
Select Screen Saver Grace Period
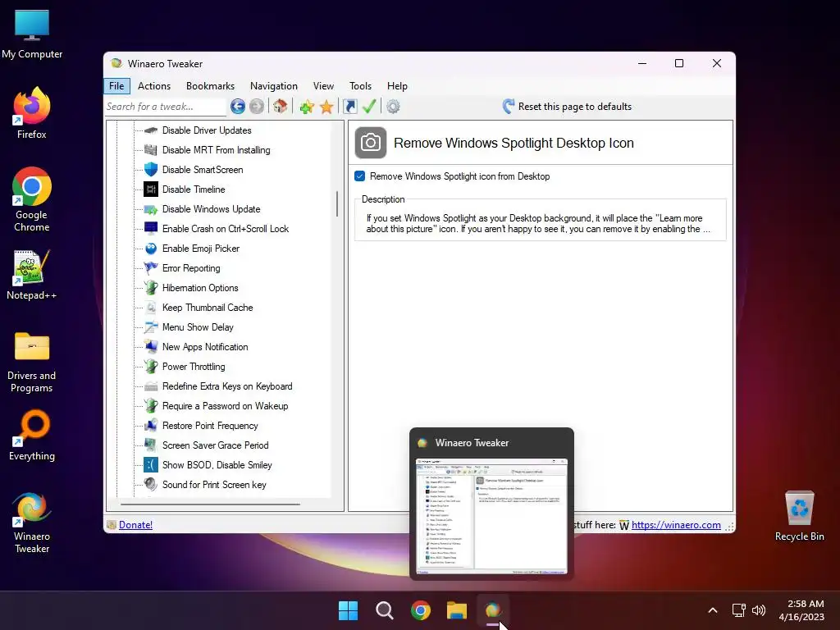click(x=216, y=445)
